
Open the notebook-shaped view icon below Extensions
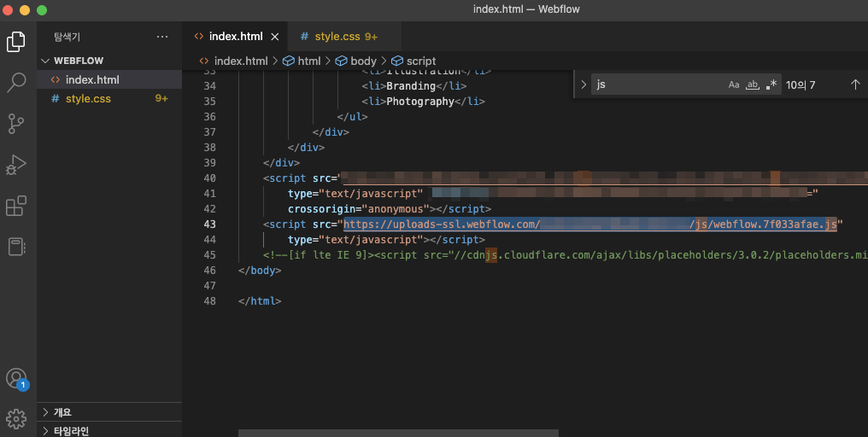(x=16, y=247)
